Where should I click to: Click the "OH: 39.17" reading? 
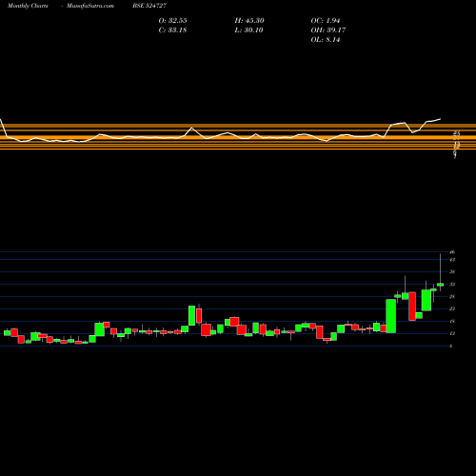coord(328,30)
